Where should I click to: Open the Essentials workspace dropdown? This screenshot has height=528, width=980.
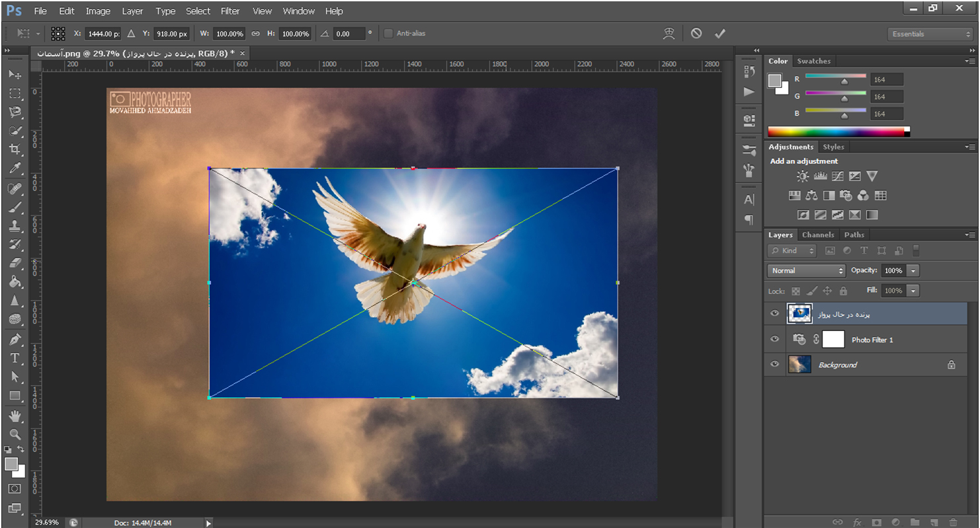pyautogui.click(x=930, y=34)
